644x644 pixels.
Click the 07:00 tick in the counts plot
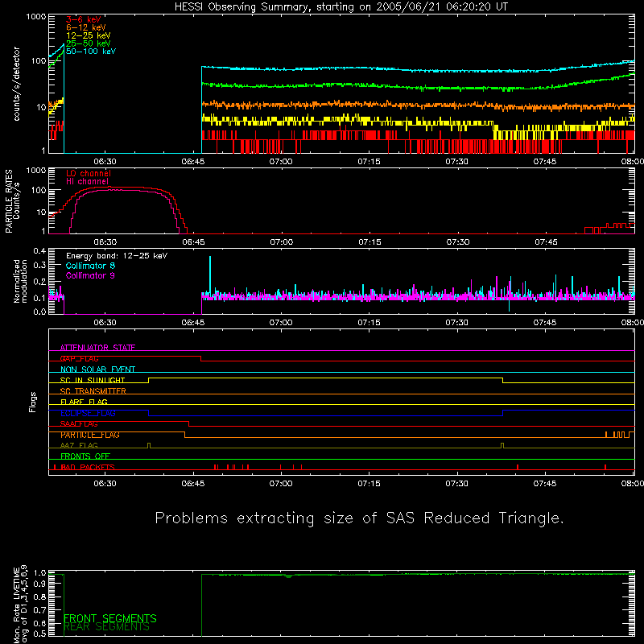(x=281, y=162)
